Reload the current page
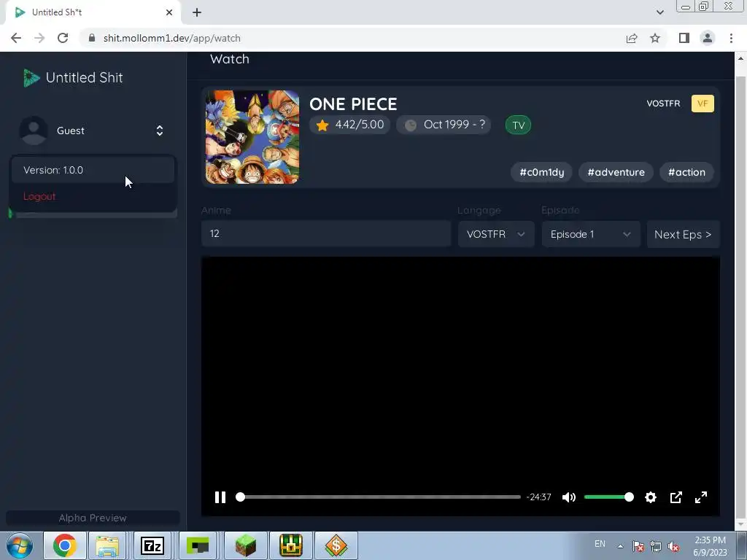The image size is (747, 560). pos(63,38)
